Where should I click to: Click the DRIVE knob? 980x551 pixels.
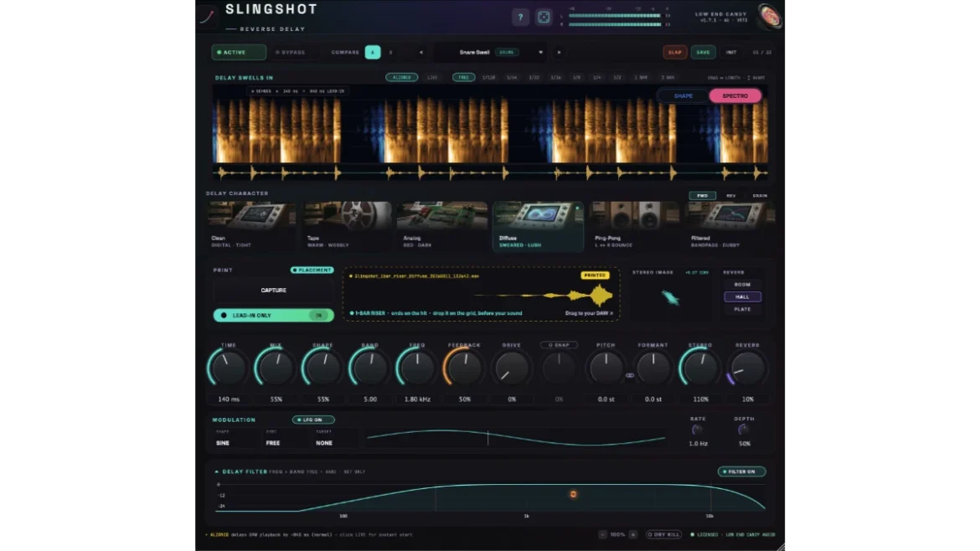coord(511,368)
